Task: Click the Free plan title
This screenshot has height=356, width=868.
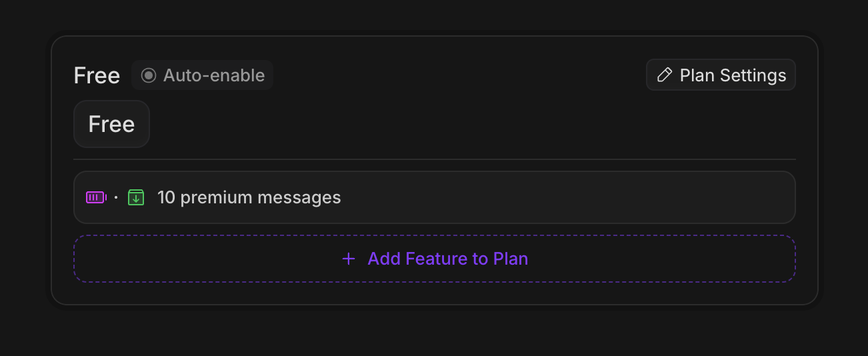Action: pos(97,76)
